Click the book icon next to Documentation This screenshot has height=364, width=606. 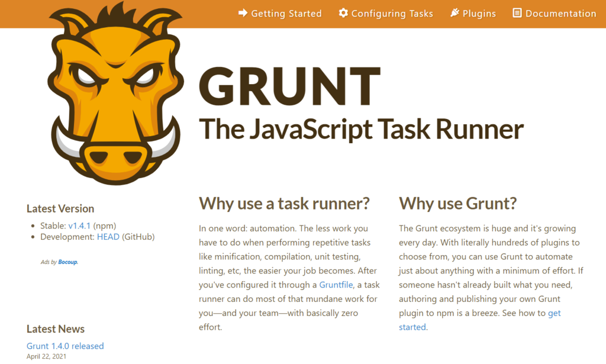tap(518, 13)
